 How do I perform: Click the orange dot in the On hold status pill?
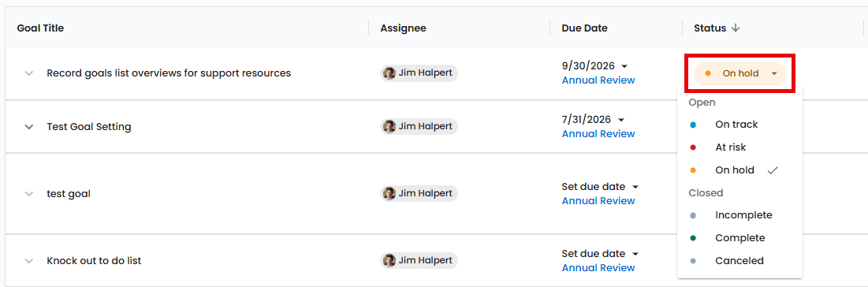coord(707,73)
